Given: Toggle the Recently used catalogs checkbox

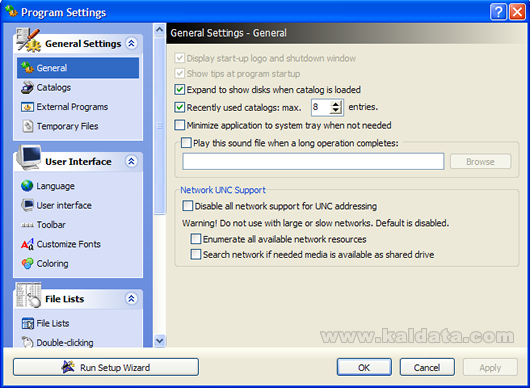Looking at the screenshot, I should (x=179, y=108).
